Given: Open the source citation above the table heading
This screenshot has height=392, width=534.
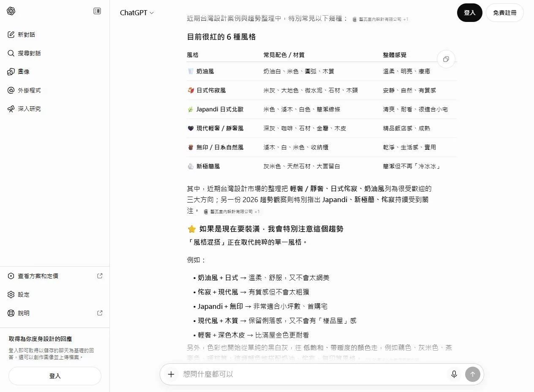Looking at the screenshot, I should (x=380, y=19).
